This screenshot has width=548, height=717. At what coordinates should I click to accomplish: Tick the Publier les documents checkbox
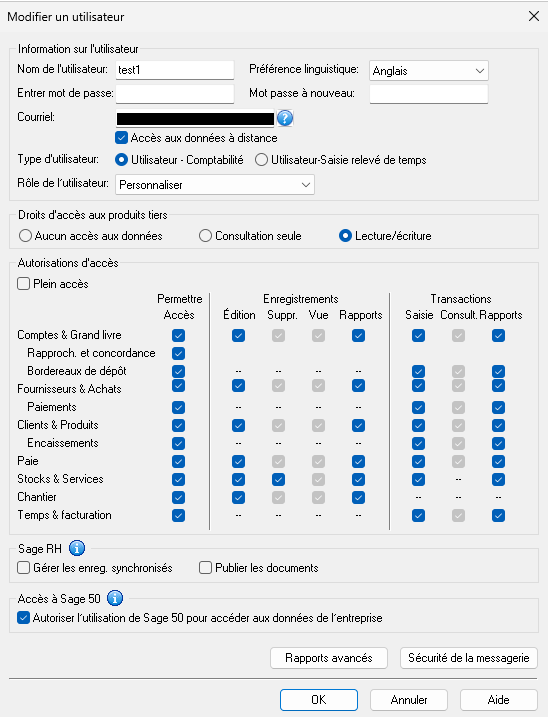[205, 567]
